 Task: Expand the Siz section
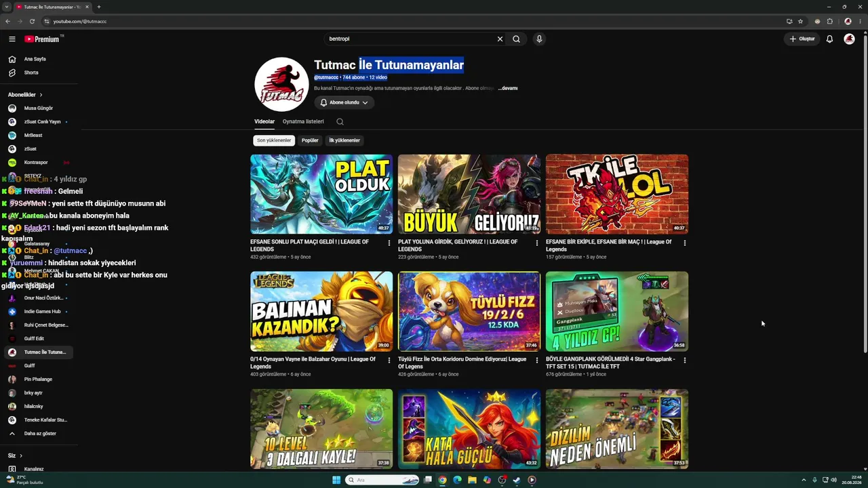pos(15,455)
